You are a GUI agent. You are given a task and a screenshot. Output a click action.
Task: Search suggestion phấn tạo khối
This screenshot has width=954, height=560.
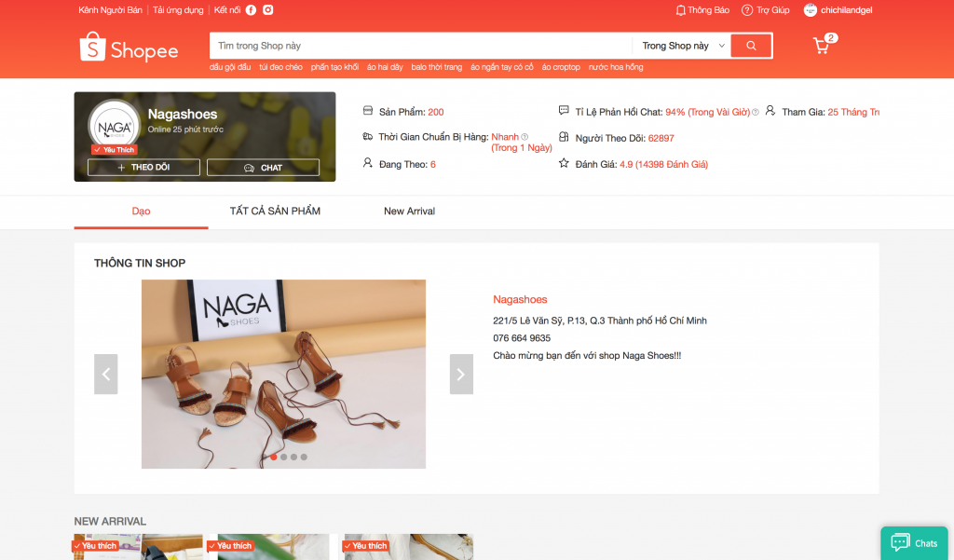pos(334,67)
